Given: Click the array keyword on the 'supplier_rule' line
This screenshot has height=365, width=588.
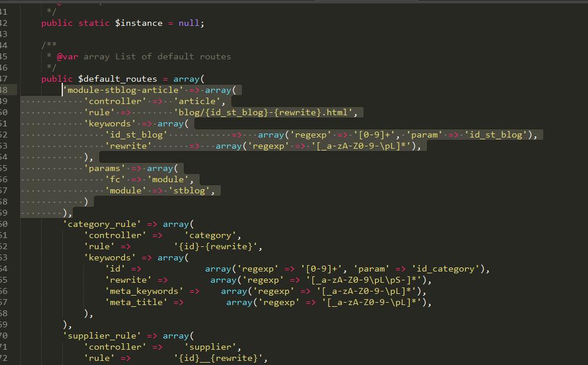Looking at the screenshot, I should [176, 336].
